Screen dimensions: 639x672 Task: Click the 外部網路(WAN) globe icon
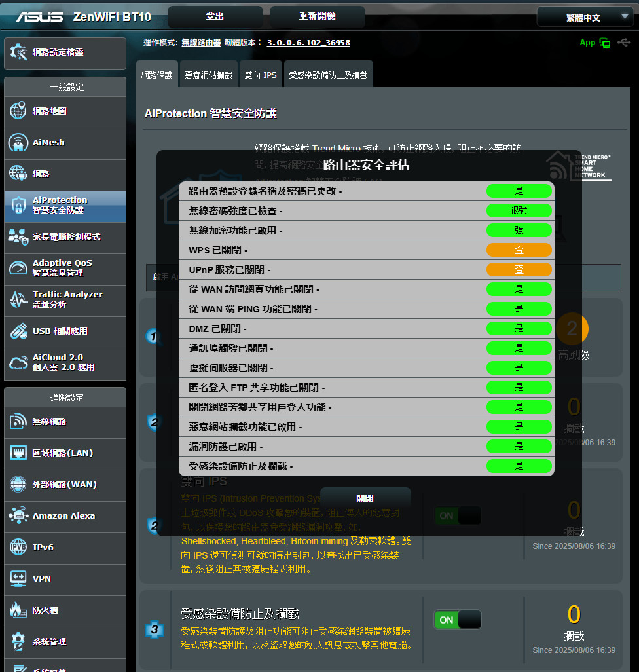tap(18, 484)
